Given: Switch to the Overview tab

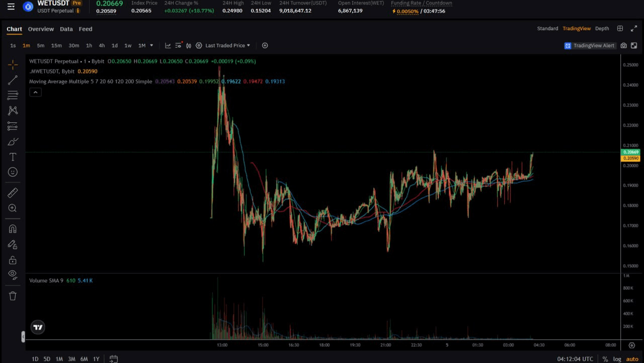Looking at the screenshot, I should [41, 29].
